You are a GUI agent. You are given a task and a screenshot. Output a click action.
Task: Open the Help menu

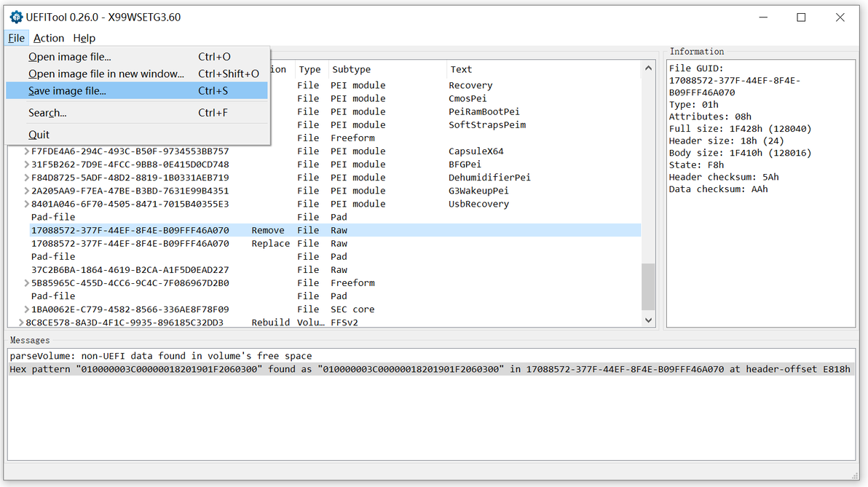[x=84, y=38]
